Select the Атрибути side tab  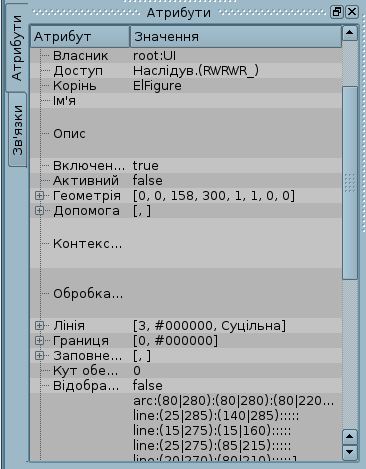click(x=17, y=48)
